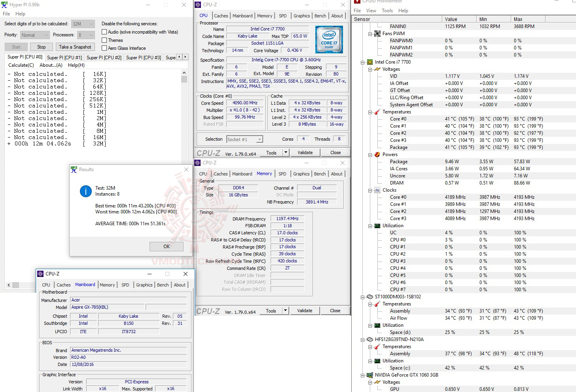Open the Calculate(C) menu in Super PI
The image size is (576, 392).
click(21, 65)
